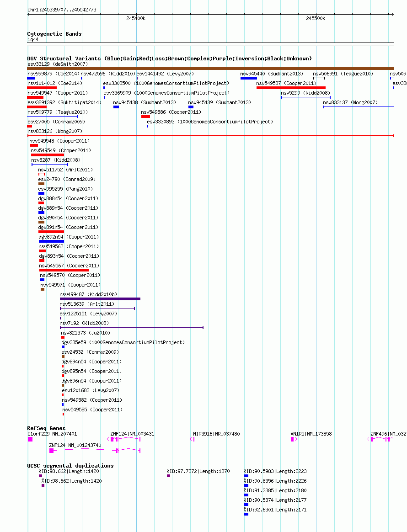Open variant nsv999879 (Coe2014)
The image size is (407, 532).
(x=54, y=74)
